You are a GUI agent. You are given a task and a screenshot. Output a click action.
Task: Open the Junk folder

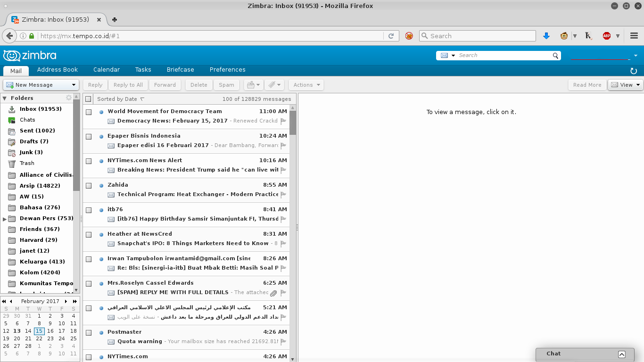[x=31, y=152]
